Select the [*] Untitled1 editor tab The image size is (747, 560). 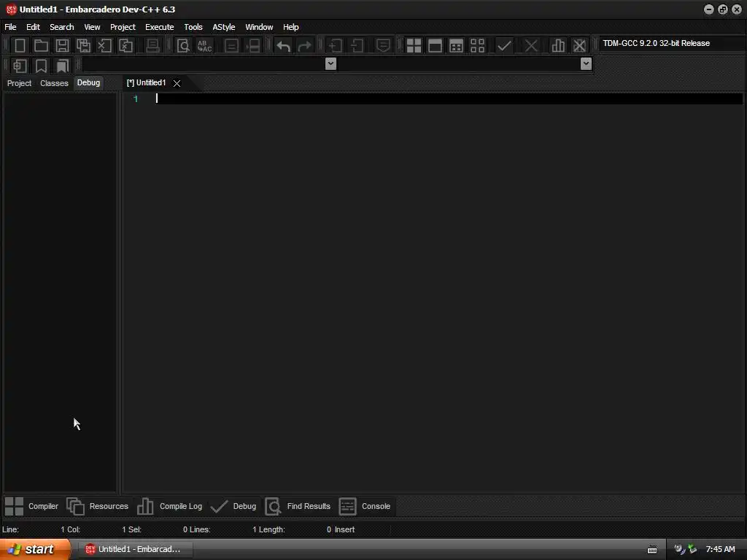146,83
